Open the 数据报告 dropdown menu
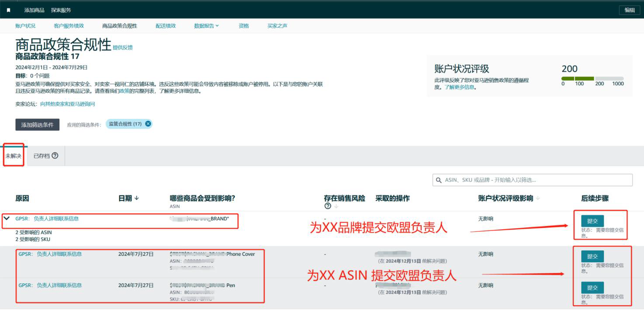Image resolution: width=644 pixels, height=310 pixels. (206, 26)
